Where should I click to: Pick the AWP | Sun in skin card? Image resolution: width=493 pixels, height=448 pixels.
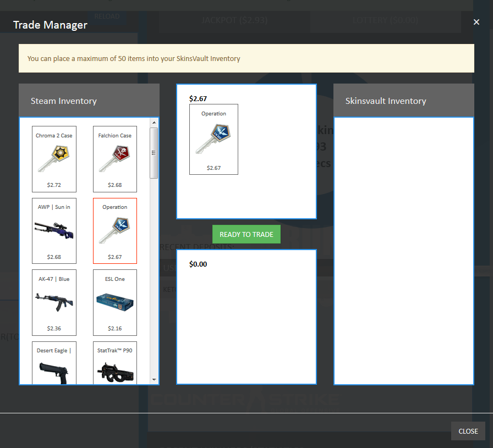click(54, 231)
